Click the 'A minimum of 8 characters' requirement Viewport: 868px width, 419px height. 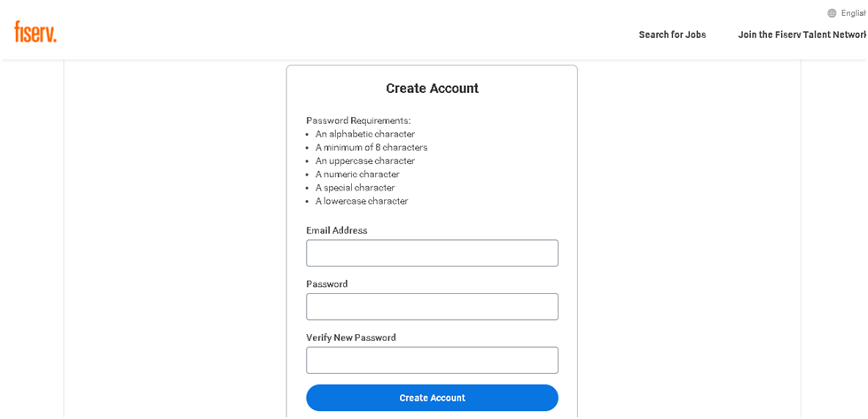pyautogui.click(x=371, y=147)
